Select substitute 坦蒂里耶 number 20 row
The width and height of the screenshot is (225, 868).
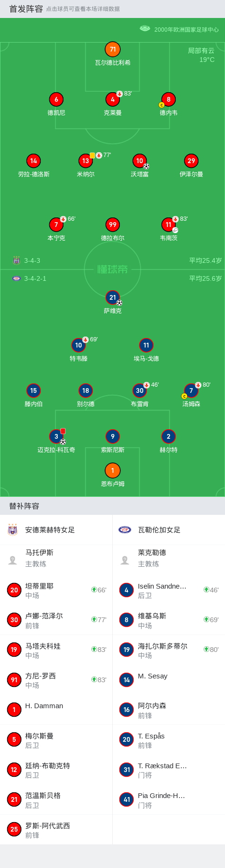56,590
